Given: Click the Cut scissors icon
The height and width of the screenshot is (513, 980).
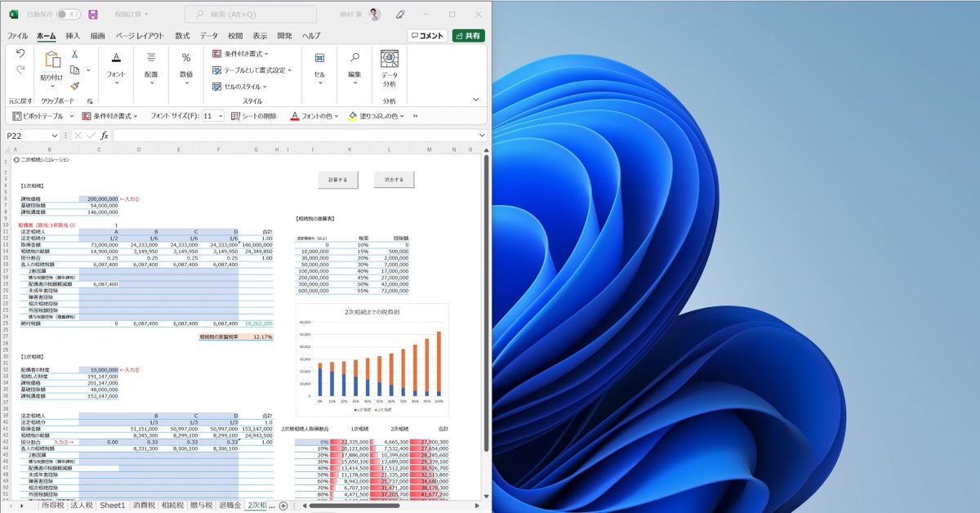Looking at the screenshot, I should 74,54.
